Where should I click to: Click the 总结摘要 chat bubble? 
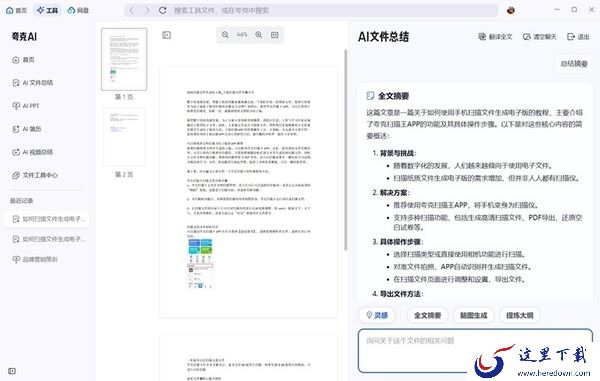574,64
